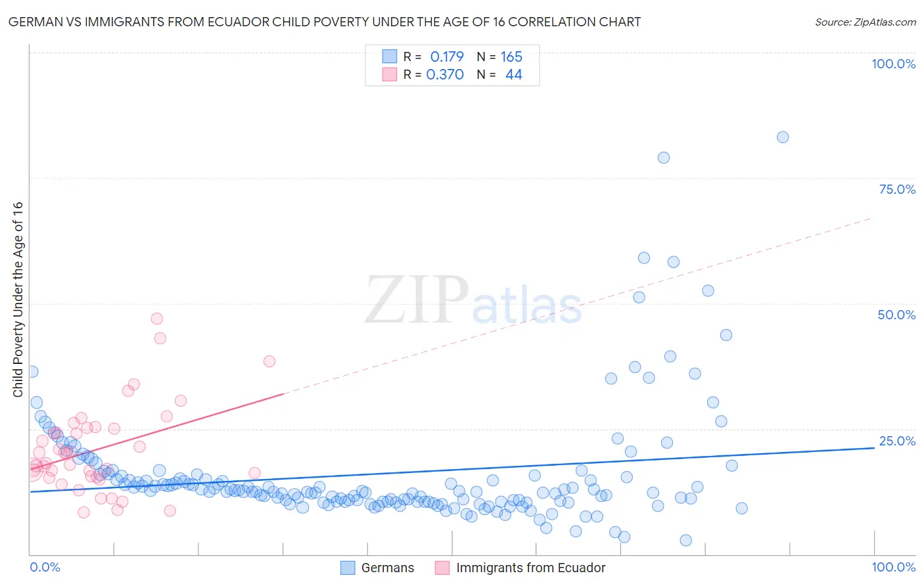Click the N value 44 in the legend
Viewport: 924px width, 586px height.
[514, 74]
